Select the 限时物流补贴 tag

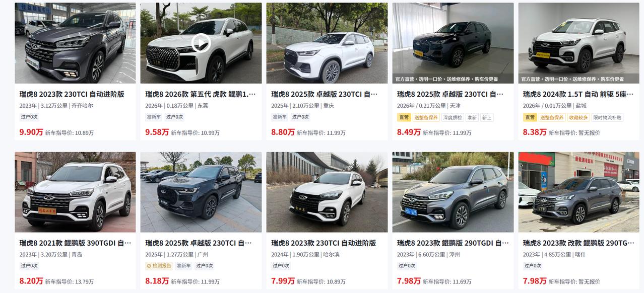(607, 117)
